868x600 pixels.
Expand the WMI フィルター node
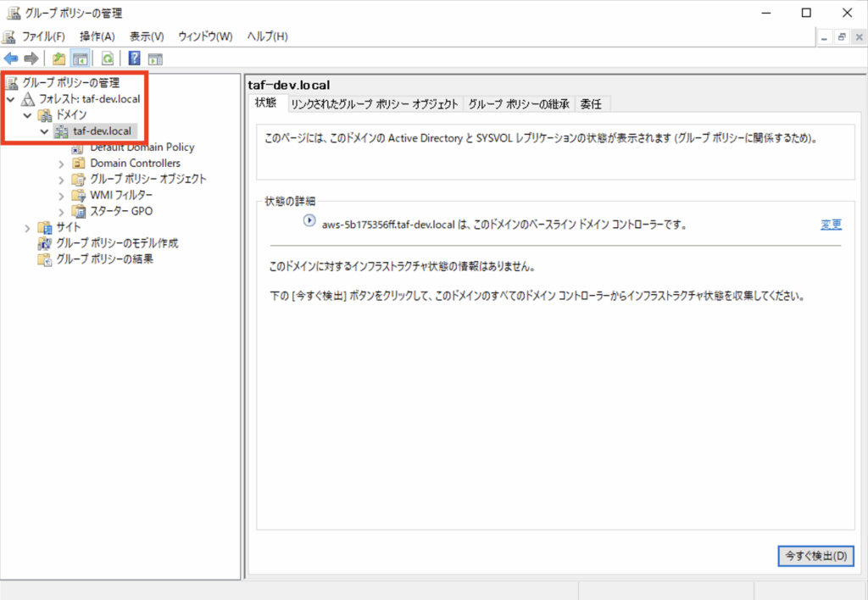click(x=61, y=196)
